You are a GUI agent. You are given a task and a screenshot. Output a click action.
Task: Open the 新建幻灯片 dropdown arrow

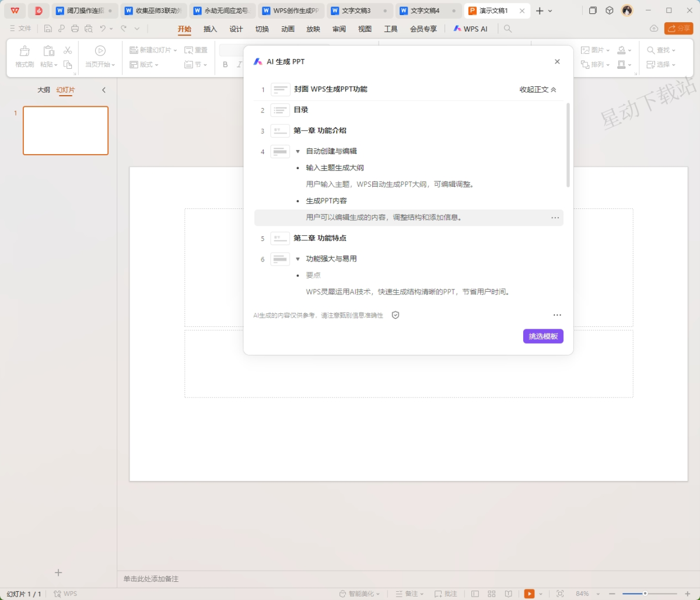click(x=176, y=50)
